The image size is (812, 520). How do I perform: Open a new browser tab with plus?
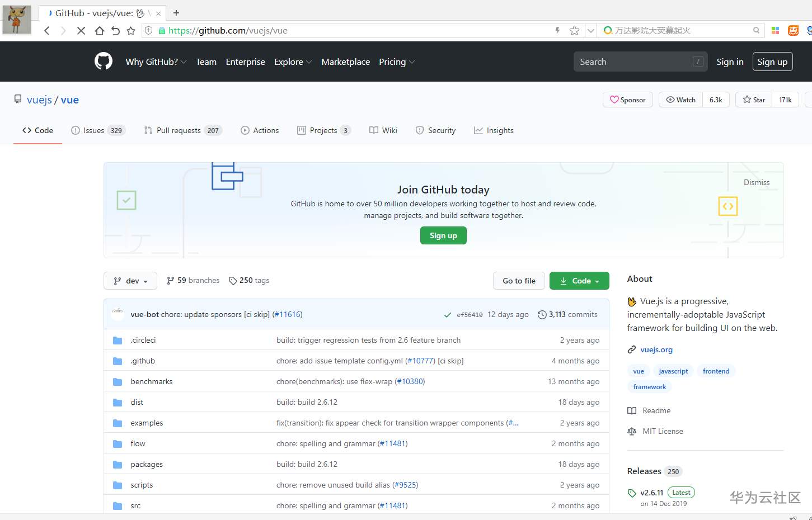[x=176, y=13]
